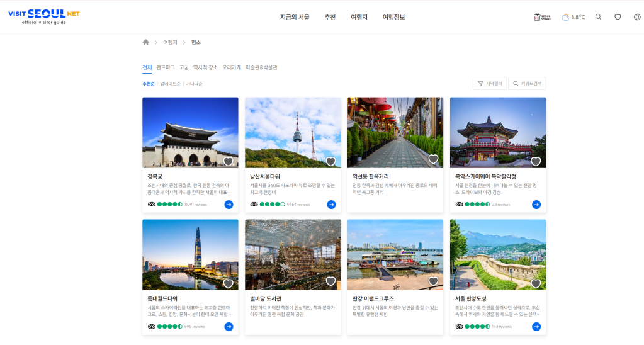This screenshot has width=644, height=345.
Task: Click the Seoul Goods shop icon
Action: pos(541,17)
